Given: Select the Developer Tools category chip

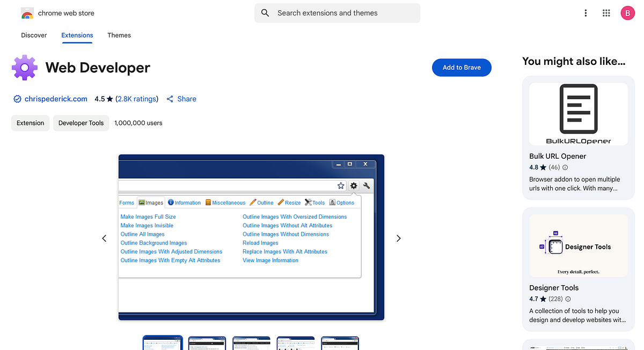Looking at the screenshot, I should tap(80, 123).
